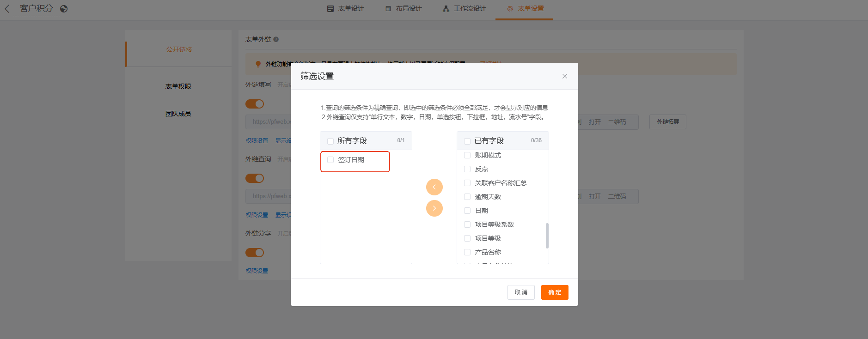Open the 表单权限 sidebar item

pyautogui.click(x=178, y=86)
